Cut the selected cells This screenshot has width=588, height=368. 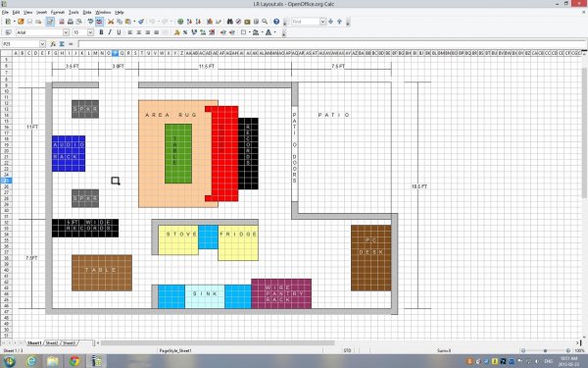(x=111, y=22)
